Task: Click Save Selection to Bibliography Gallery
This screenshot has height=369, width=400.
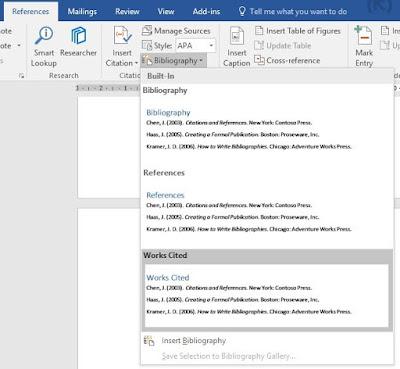Action: pyautogui.click(x=229, y=356)
